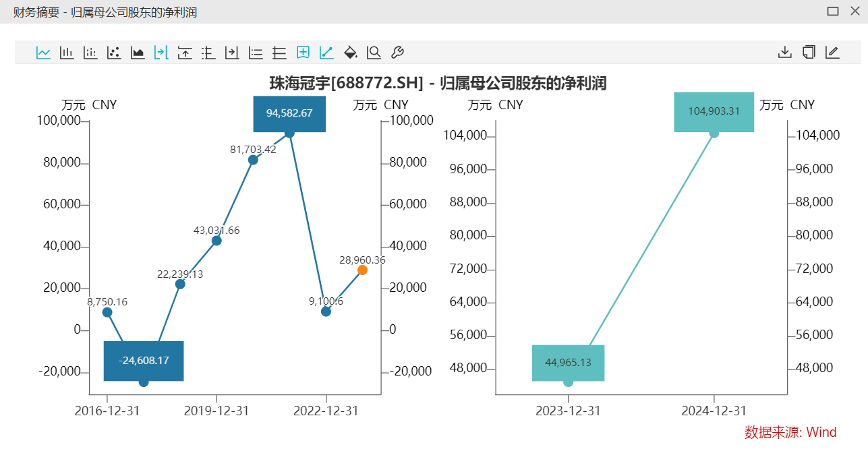Click the up-arrow under top bar icon
Image resolution: width=868 pixels, height=449 pixels.
[x=185, y=53]
